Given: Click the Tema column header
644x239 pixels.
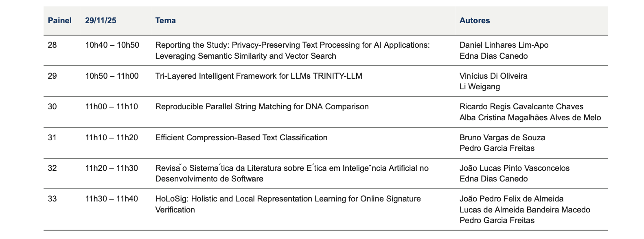Looking at the screenshot, I should pyautogui.click(x=165, y=20).
